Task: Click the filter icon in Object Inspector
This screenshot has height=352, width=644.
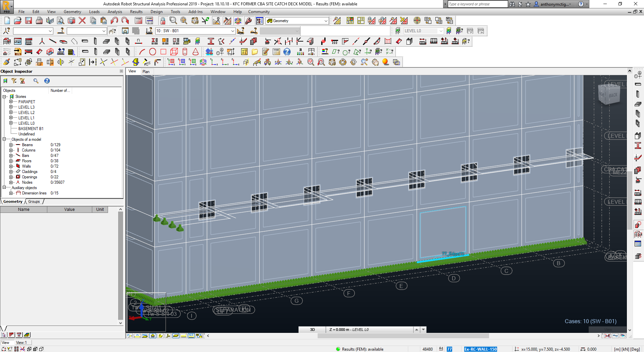Action: [14, 81]
